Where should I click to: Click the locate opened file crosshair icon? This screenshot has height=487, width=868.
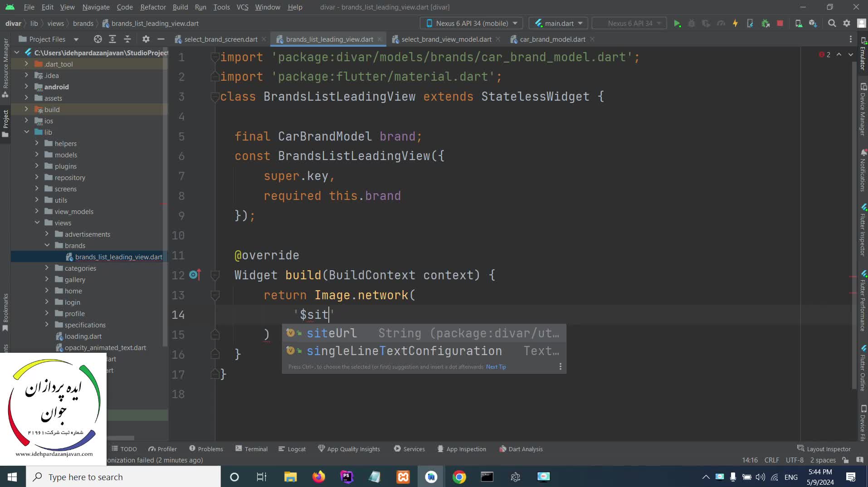[x=98, y=39]
